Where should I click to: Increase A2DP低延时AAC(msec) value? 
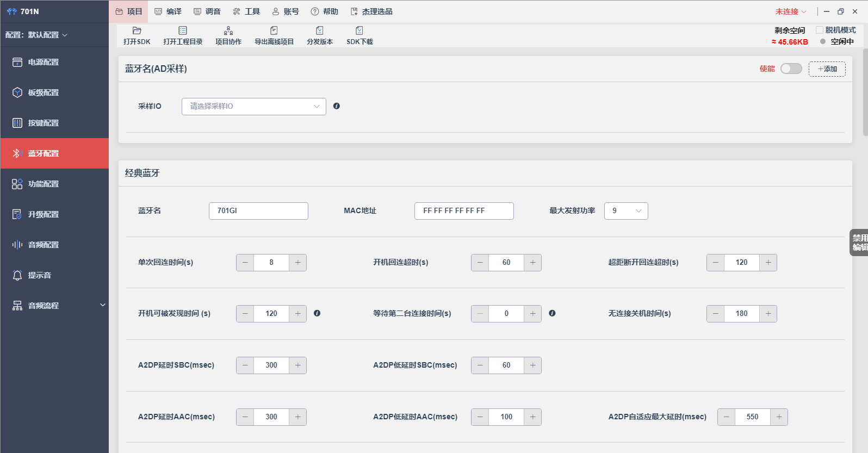pyautogui.click(x=533, y=417)
